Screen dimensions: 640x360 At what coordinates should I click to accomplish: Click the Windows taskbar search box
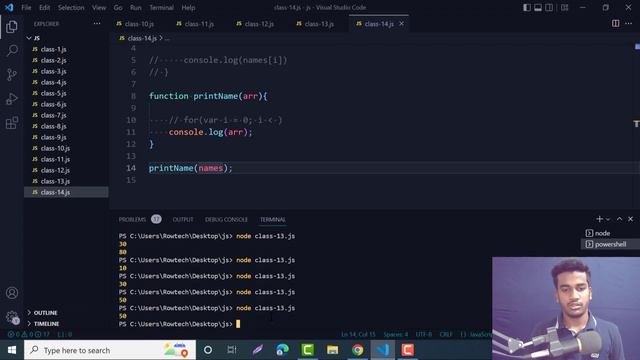click(x=110, y=350)
